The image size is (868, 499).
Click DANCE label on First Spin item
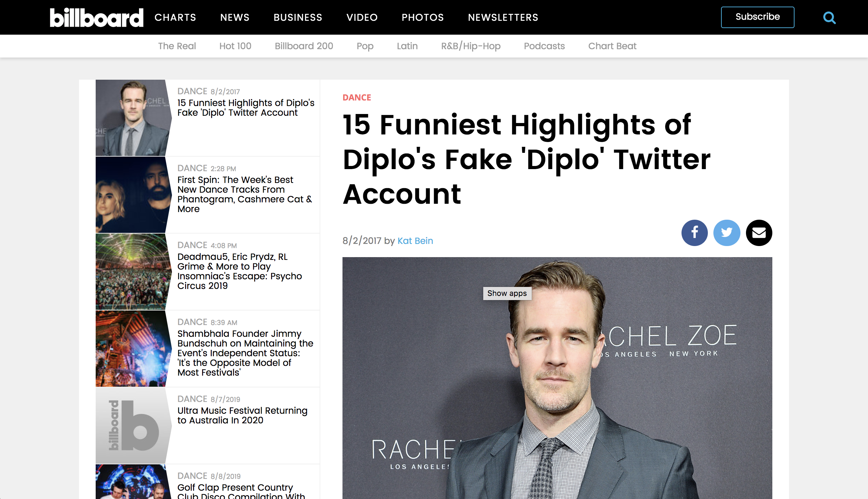pyautogui.click(x=192, y=168)
